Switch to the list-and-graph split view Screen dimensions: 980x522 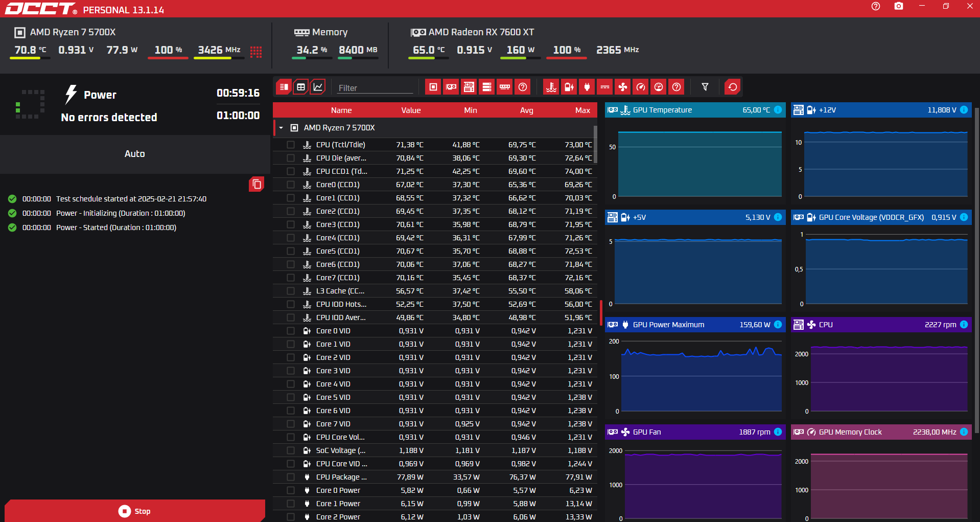284,87
